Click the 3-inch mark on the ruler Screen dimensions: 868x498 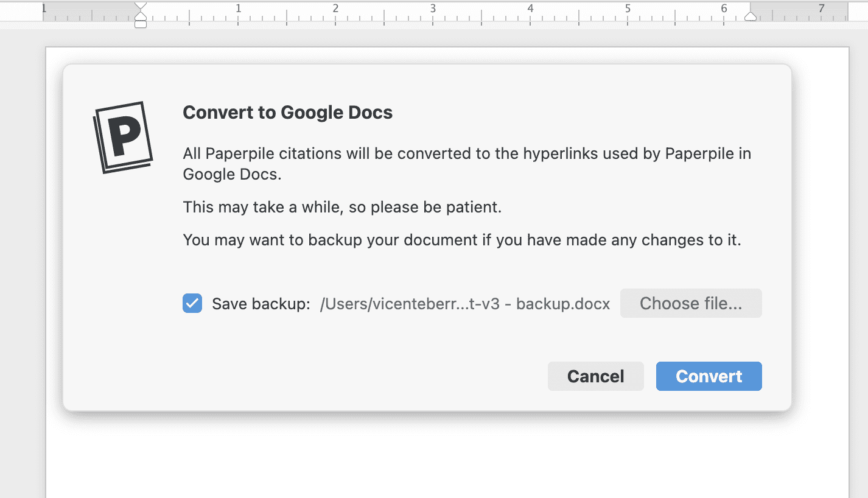click(x=433, y=9)
